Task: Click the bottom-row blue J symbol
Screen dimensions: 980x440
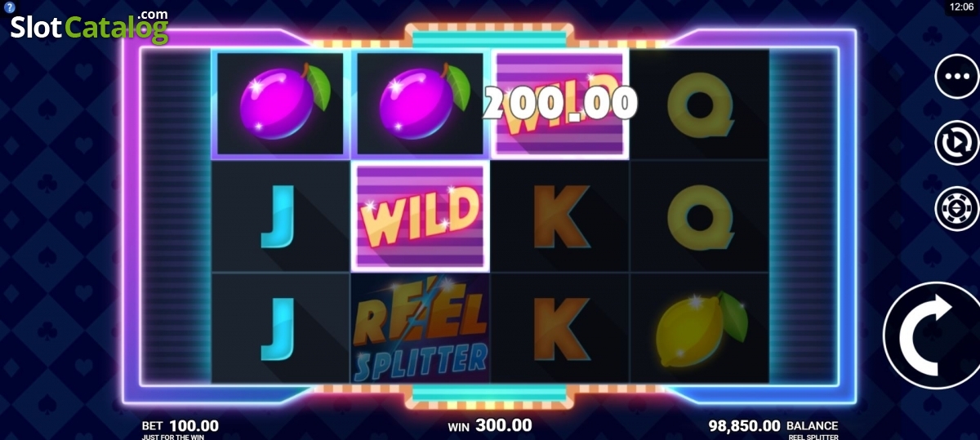Action: coord(278,328)
